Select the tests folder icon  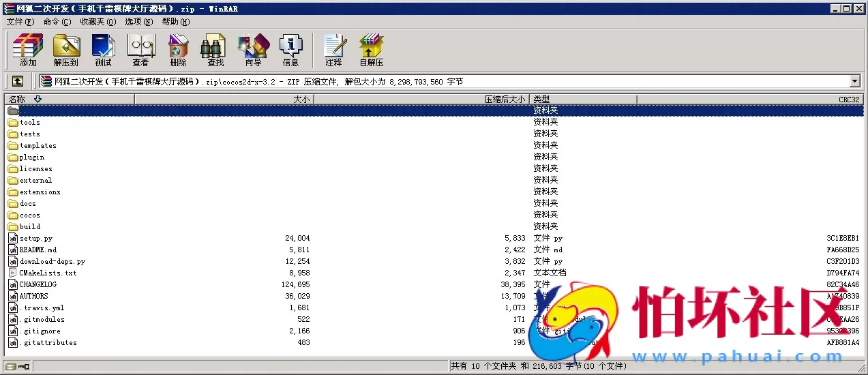tap(13, 134)
